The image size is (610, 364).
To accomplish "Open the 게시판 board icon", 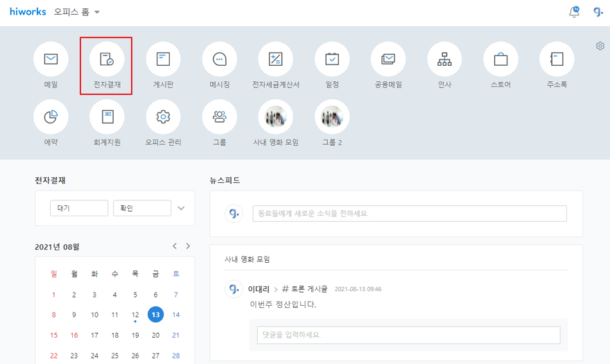I will tap(163, 59).
